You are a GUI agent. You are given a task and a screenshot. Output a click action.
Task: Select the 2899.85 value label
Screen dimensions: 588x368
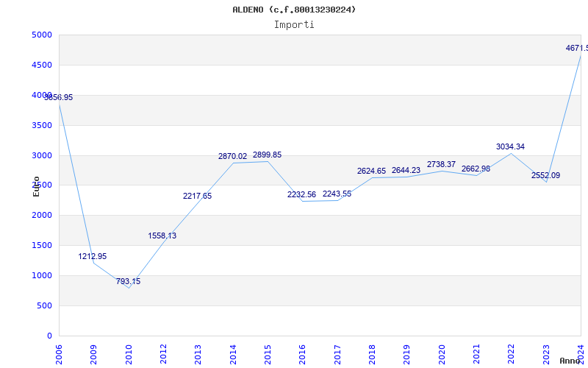[267, 155]
